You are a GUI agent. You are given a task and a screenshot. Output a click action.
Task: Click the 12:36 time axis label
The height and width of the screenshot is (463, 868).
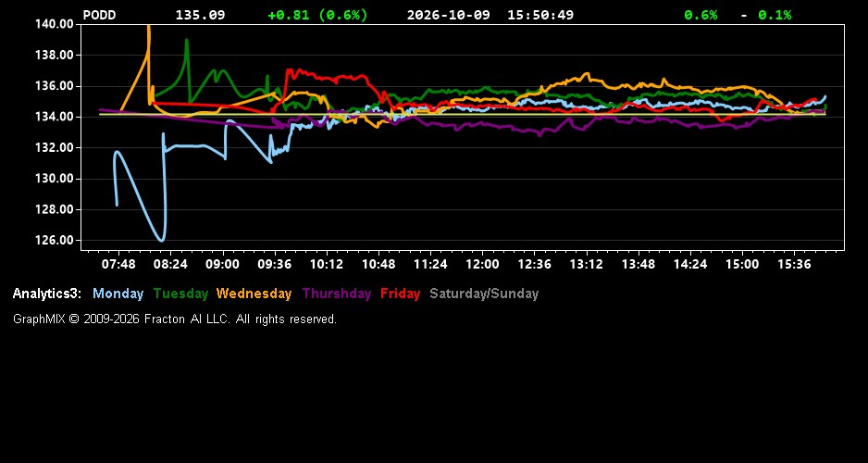click(534, 265)
